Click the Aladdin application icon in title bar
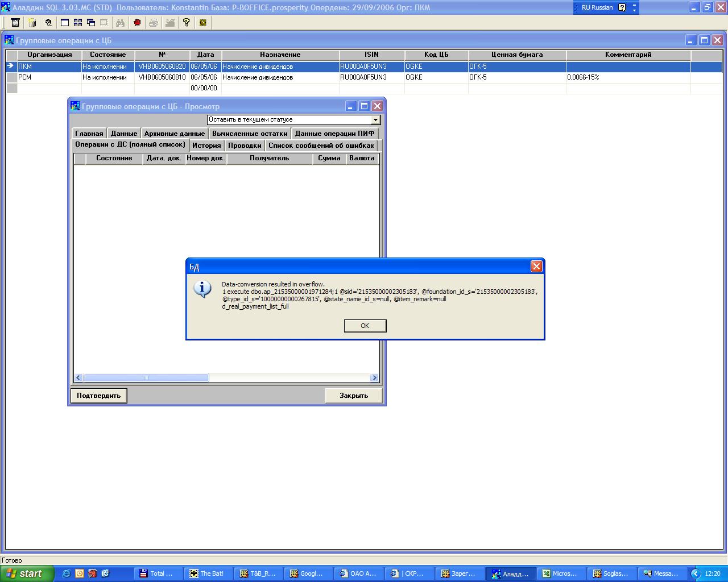The height and width of the screenshot is (582, 728). 6,7
